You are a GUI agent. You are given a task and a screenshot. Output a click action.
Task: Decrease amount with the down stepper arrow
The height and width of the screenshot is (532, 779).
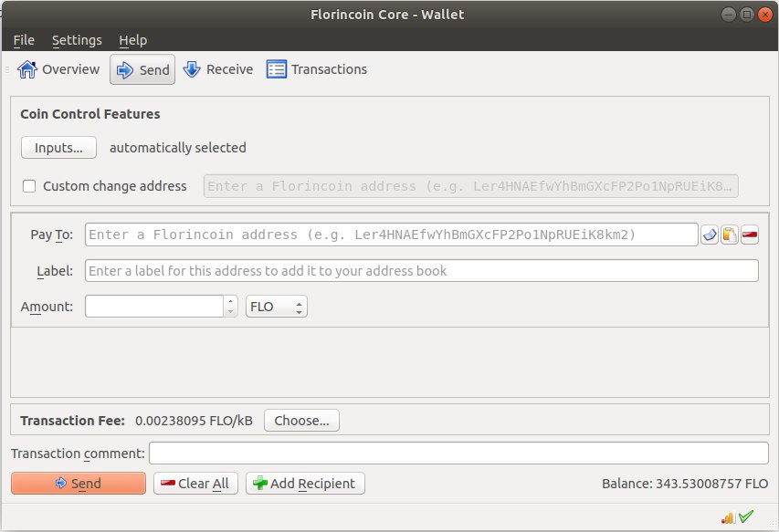tap(230, 312)
